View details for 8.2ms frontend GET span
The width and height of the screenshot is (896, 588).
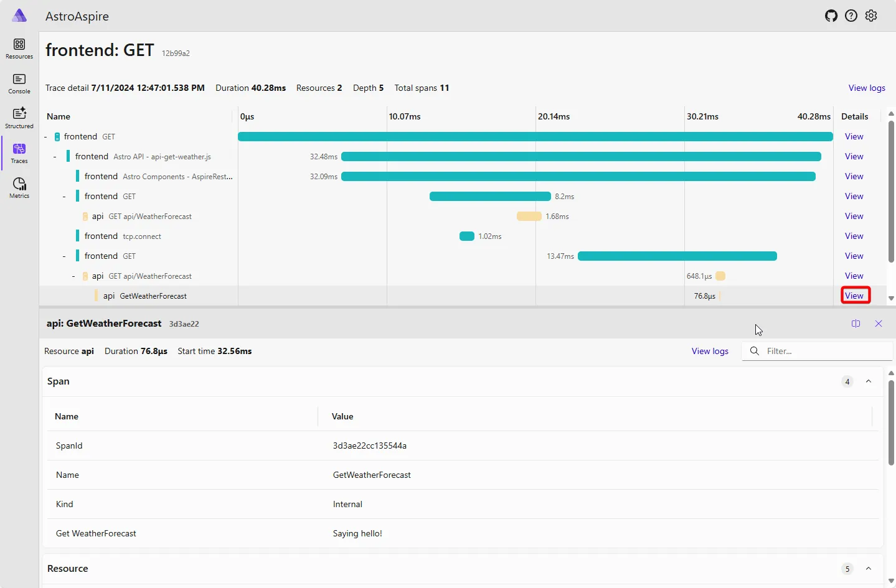coord(854,196)
